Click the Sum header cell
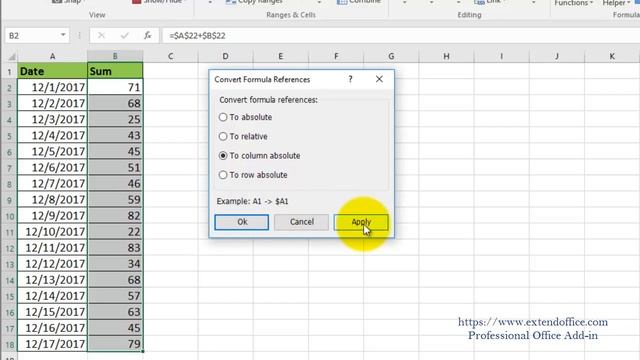 point(115,71)
